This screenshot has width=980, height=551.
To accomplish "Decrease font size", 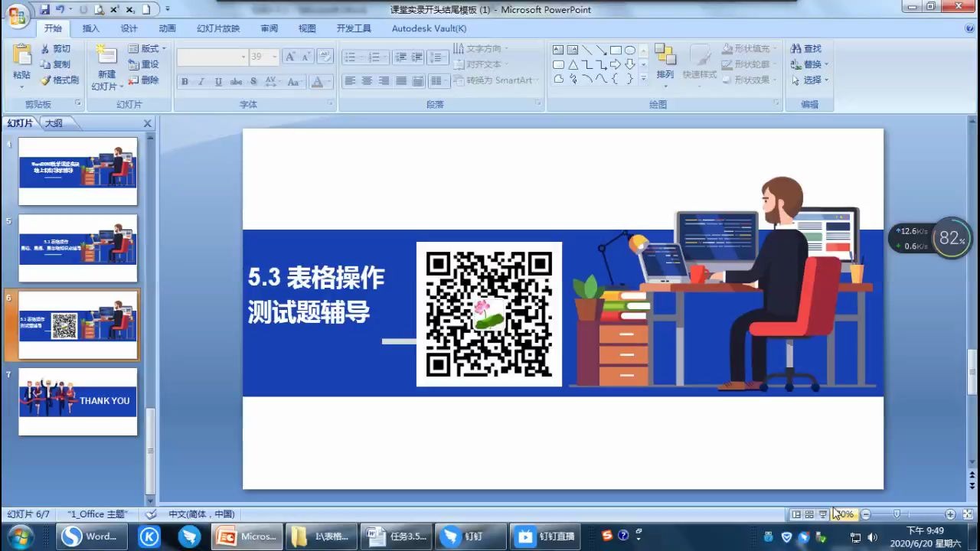I will [306, 57].
